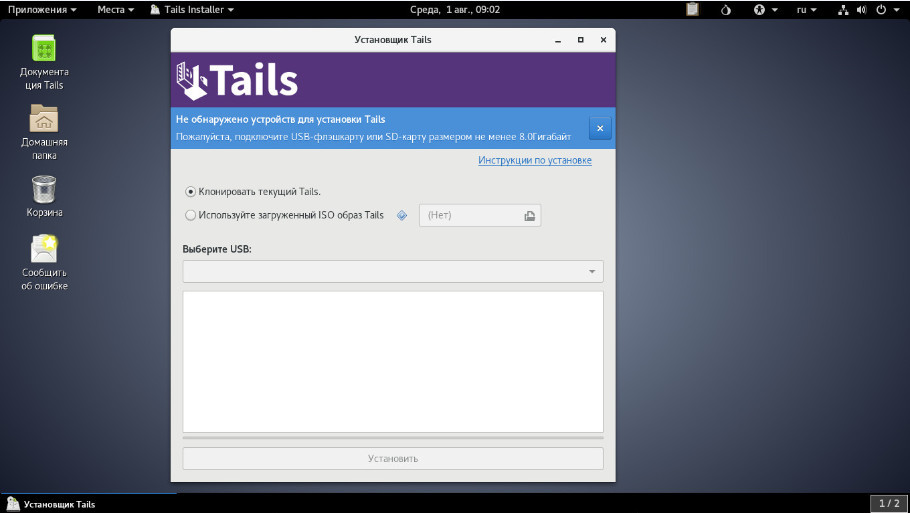Select Используйте загруженный ISO образ Tails option
Image resolution: width=910 pixels, height=513 pixels.
click(284, 215)
